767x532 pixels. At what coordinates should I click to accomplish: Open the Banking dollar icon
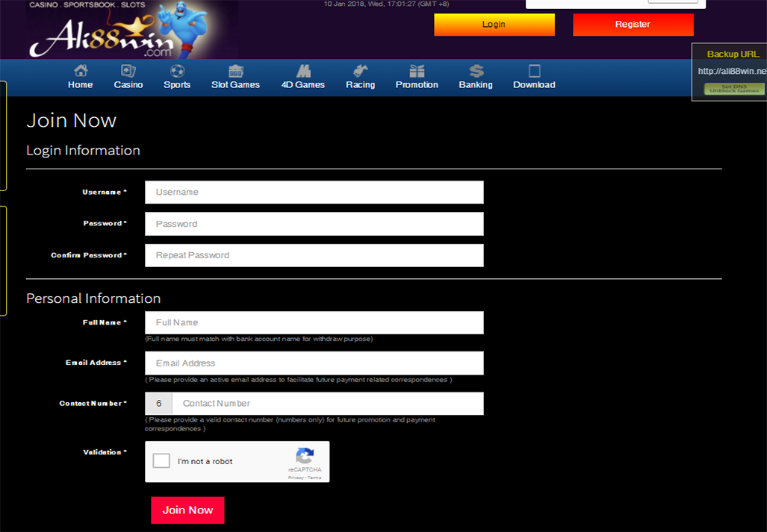[x=476, y=72]
